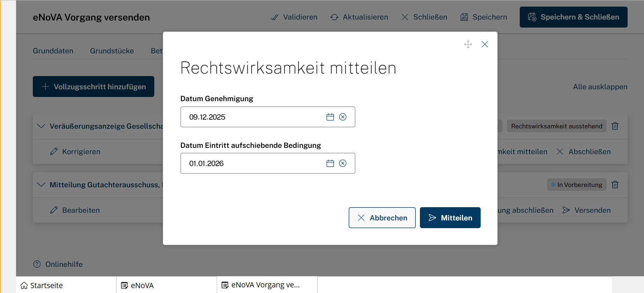Screen dimensions: 644x293
Task: Switch to the Grunddaten tab
Action: (53, 51)
